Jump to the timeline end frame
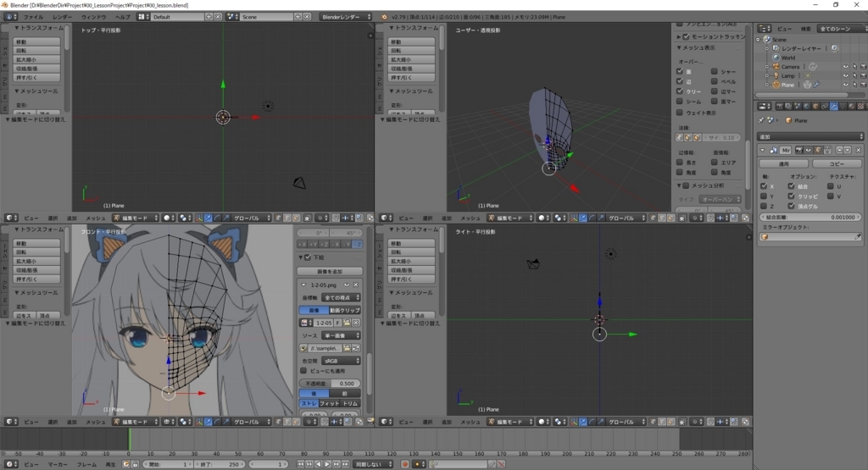 tap(346, 464)
